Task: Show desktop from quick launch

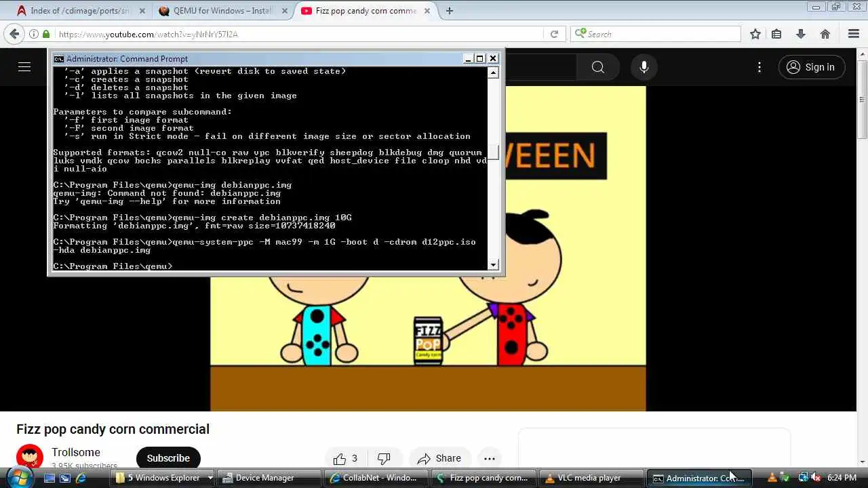Action: point(50,478)
